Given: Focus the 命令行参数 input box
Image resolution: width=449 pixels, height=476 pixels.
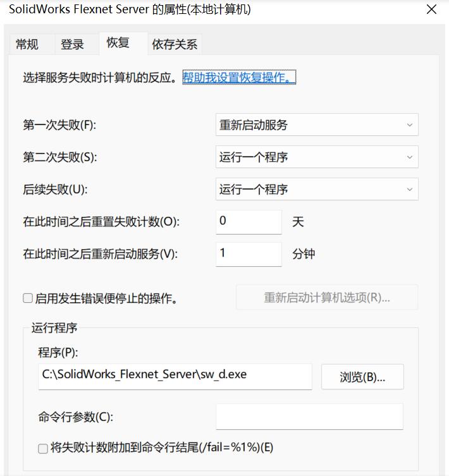Looking at the screenshot, I should (309, 417).
